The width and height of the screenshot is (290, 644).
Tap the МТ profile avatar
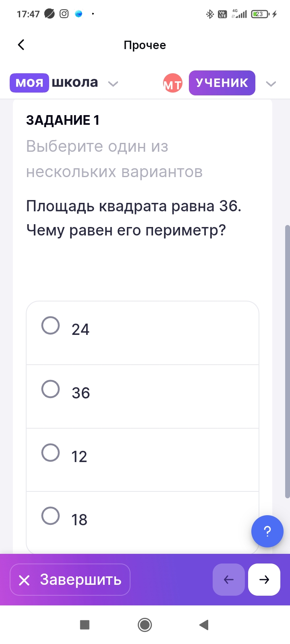(172, 83)
